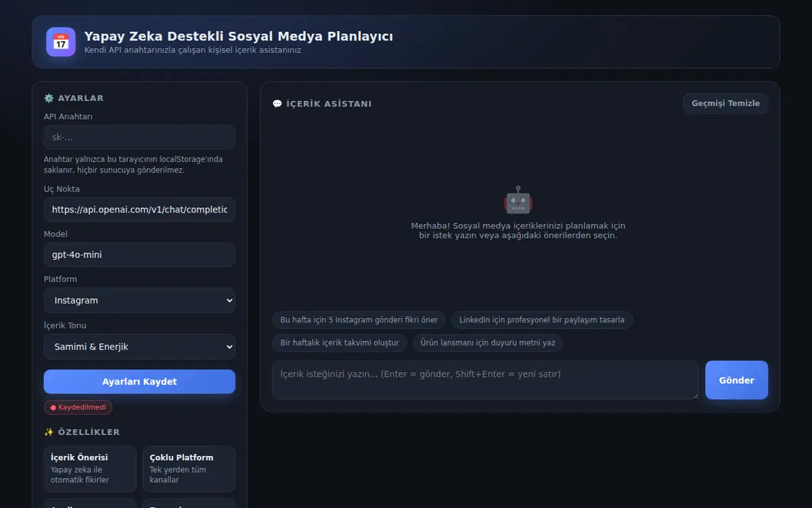Select the LinkedIn profesyonel paylaşım suggestion chip
The height and width of the screenshot is (508, 812).
pyautogui.click(x=542, y=320)
